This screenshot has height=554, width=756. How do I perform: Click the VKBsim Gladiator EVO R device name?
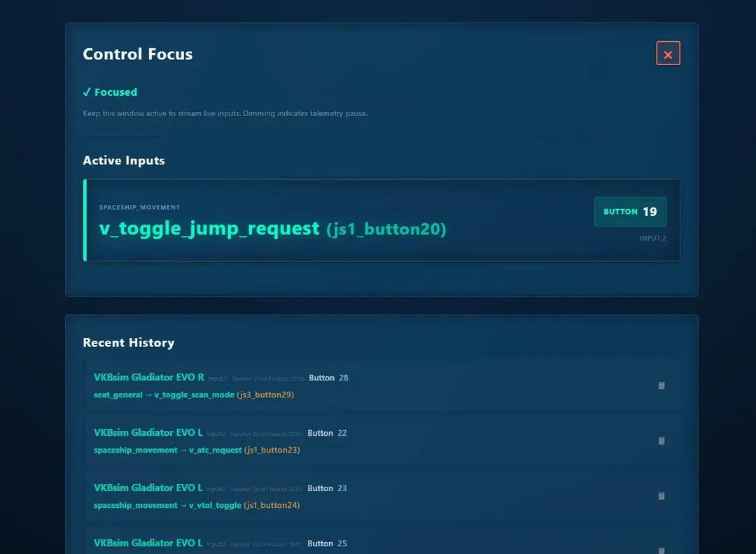(148, 377)
